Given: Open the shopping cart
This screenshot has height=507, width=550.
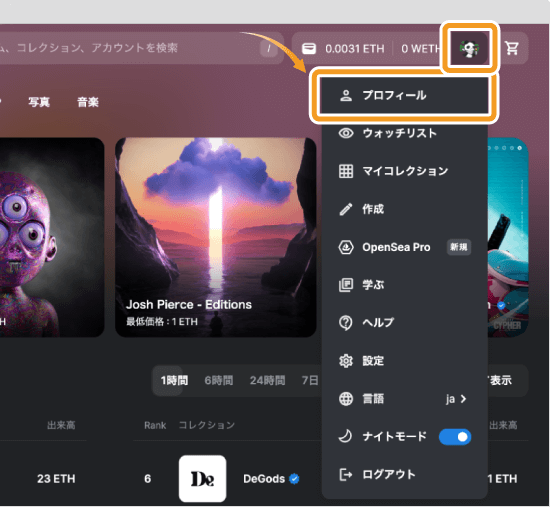Looking at the screenshot, I should coord(512,48).
